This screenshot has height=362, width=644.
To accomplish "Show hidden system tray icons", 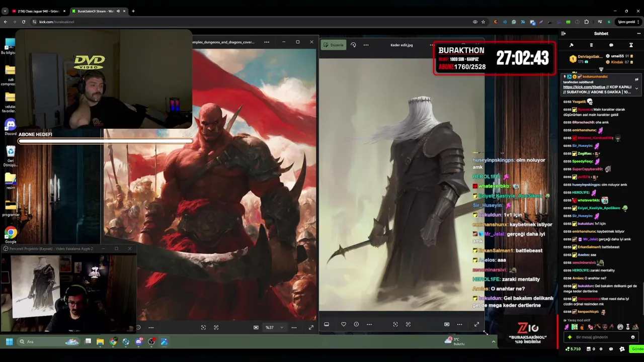I will click(x=493, y=342).
